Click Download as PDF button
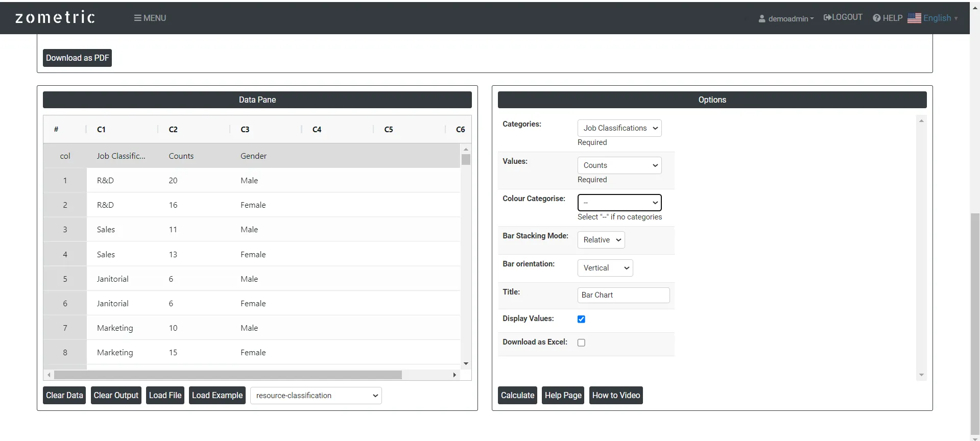The image size is (980, 441). coord(78,58)
